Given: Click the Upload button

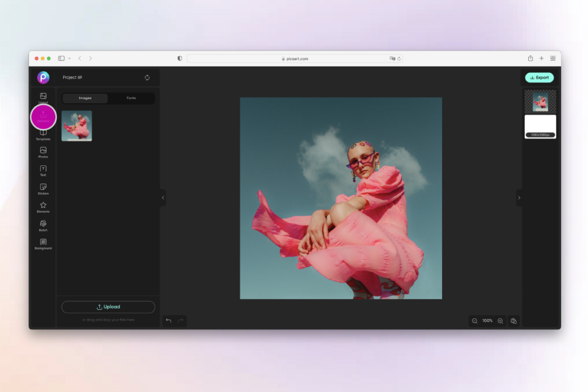Looking at the screenshot, I should (x=108, y=306).
